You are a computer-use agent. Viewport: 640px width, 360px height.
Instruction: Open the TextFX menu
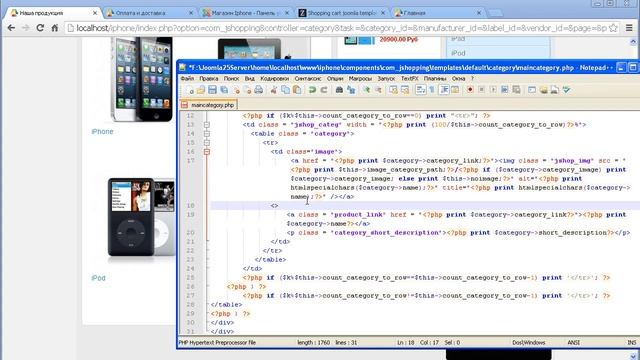[409, 78]
